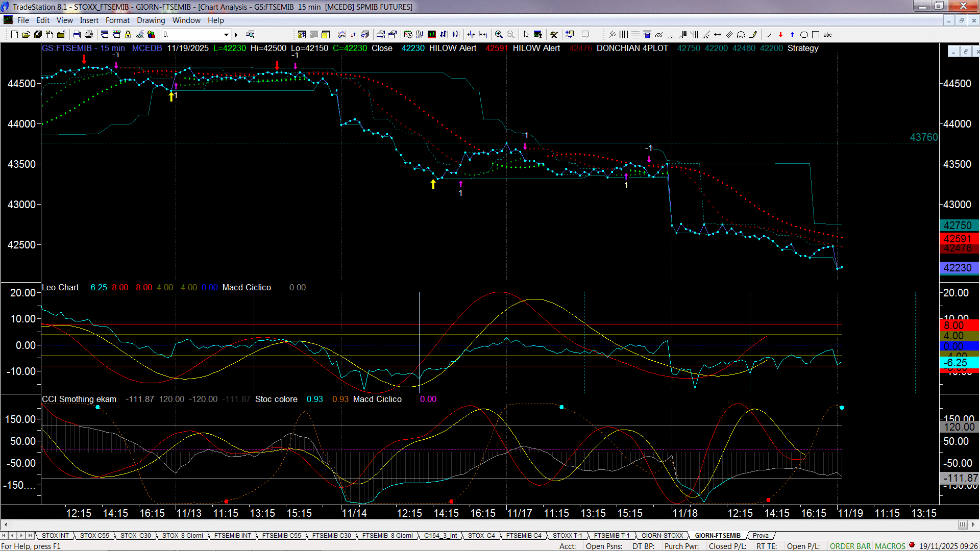
Task: Click ORDER BAR in status bar
Action: (x=850, y=546)
